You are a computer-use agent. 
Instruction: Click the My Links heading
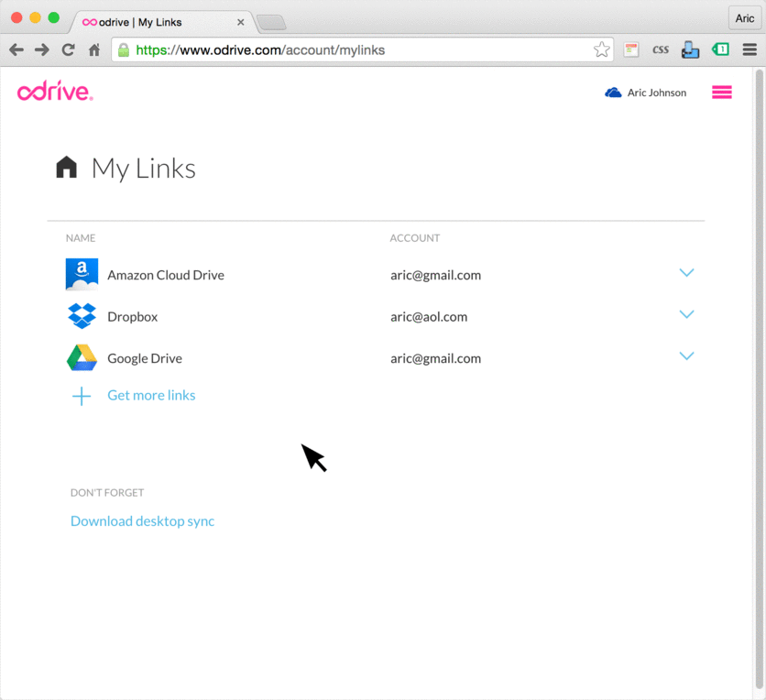coord(144,169)
